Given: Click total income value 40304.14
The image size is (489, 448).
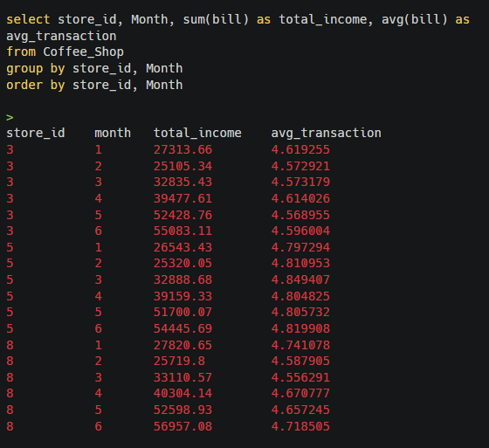Looking at the screenshot, I should (x=183, y=393).
